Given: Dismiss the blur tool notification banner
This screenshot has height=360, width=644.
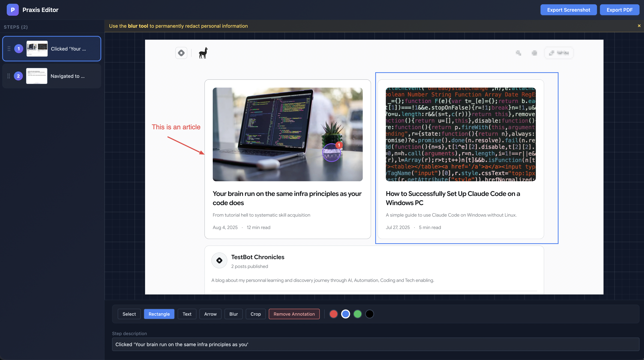Looking at the screenshot, I should [x=639, y=26].
